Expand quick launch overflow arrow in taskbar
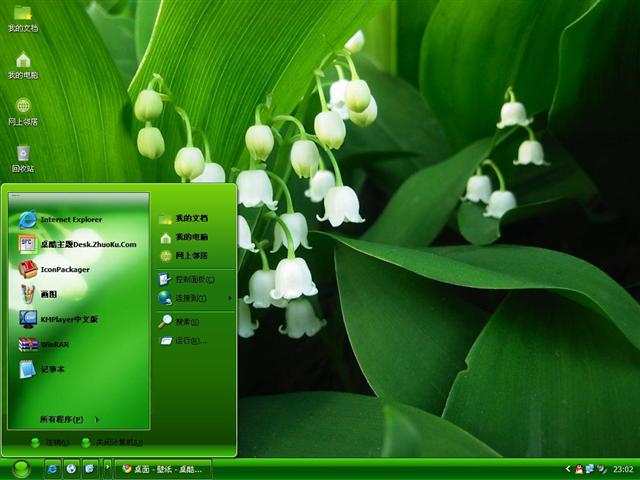The height and width of the screenshot is (480, 640). 107,468
